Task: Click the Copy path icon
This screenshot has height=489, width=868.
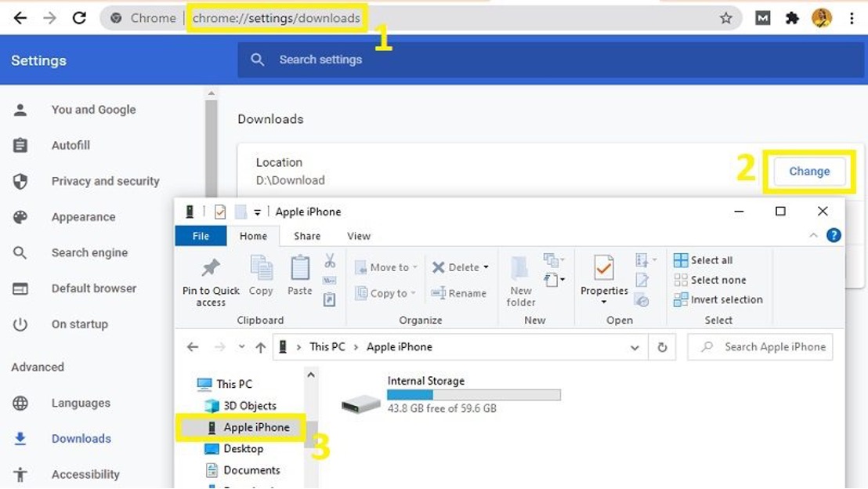Action: (x=329, y=281)
